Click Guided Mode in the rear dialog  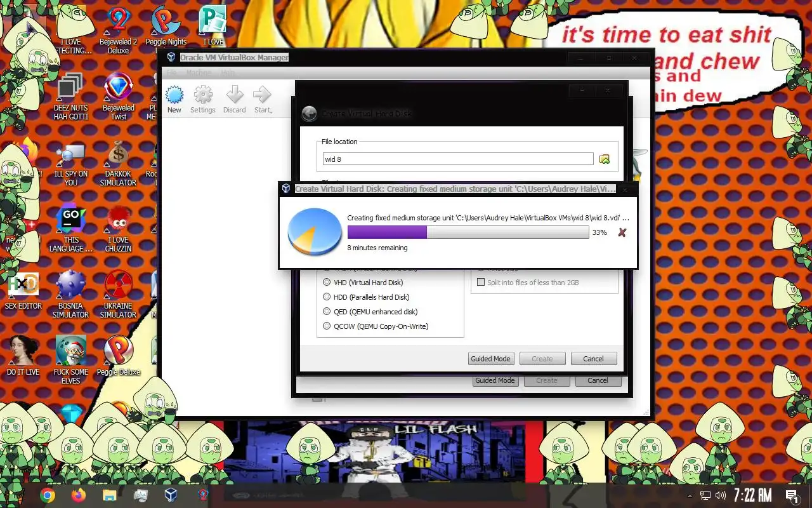[x=495, y=381]
